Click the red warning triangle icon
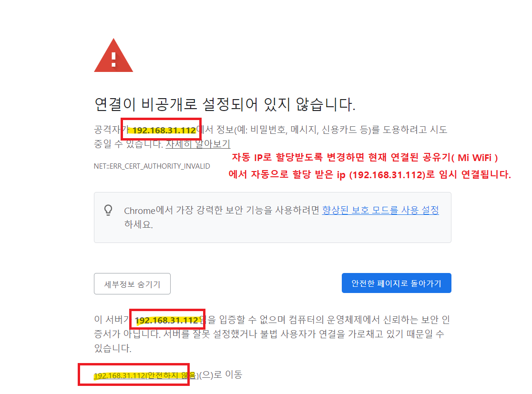The width and height of the screenshot is (532, 394). coord(113,55)
